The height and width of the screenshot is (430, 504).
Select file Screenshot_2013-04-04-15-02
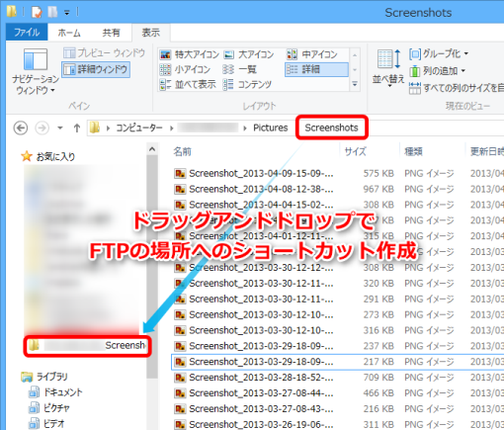tap(261, 205)
